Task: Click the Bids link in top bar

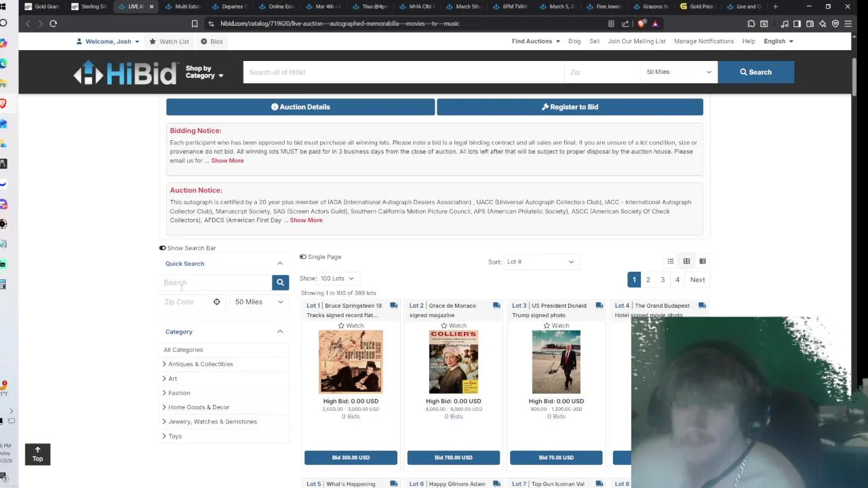Action: click(212, 41)
